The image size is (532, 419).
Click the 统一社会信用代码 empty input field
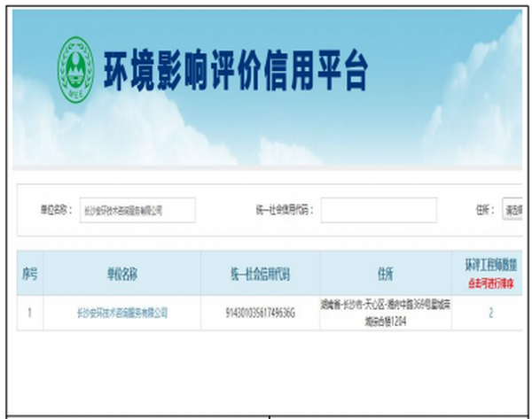point(379,211)
